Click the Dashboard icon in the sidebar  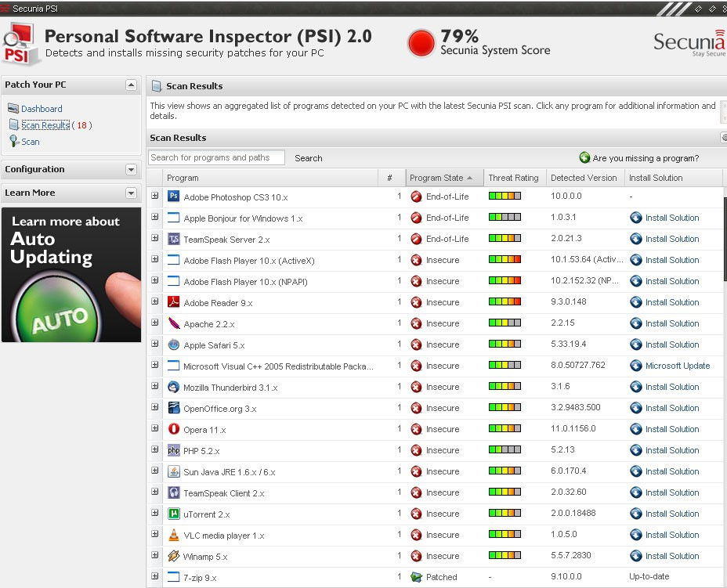pos(13,108)
